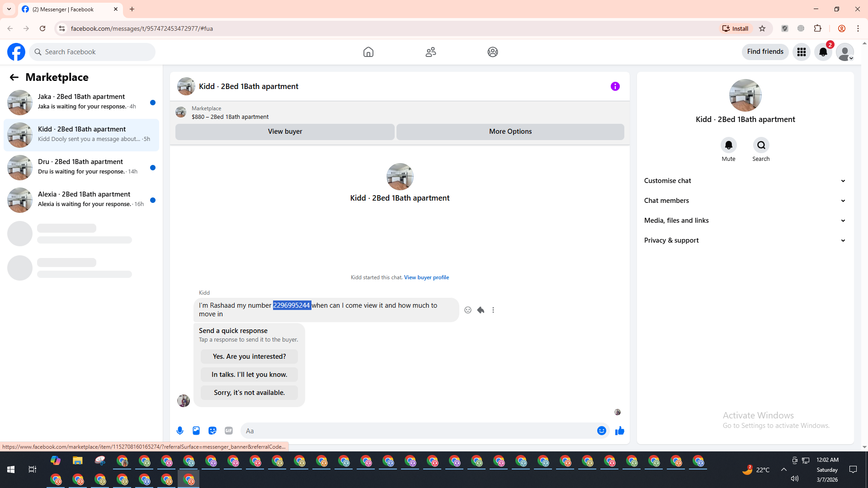This screenshot has height=488, width=868.
Task: Expand the Chat members section
Action: pyautogui.click(x=745, y=201)
